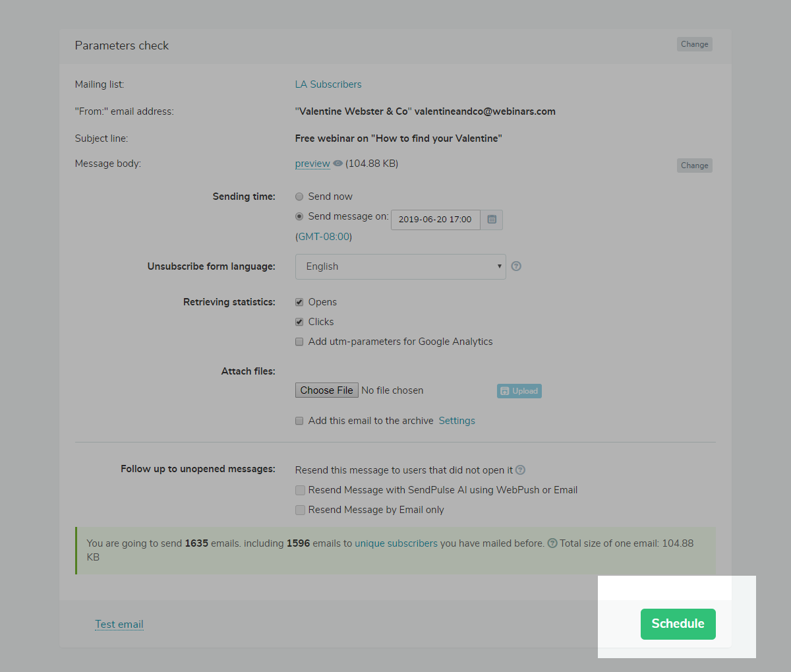The height and width of the screenshot is (672, 791).
Task: Click the Schedule button
Action: (678, 624)
